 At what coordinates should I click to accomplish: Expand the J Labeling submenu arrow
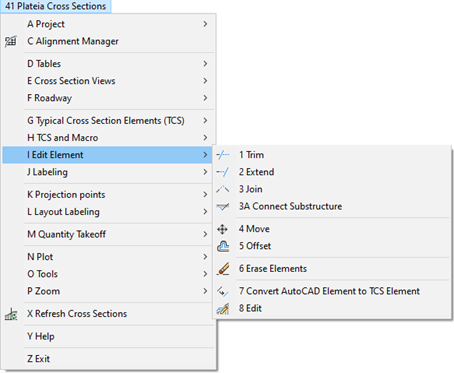coord(205,172)
